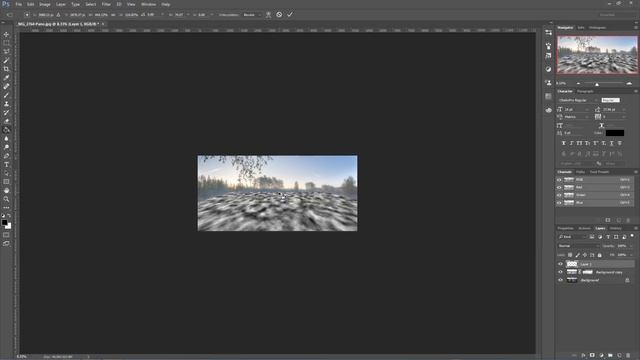Switch to warp mode in options bar
Viewport: 640px width, 360px height.
coord(268,14)
